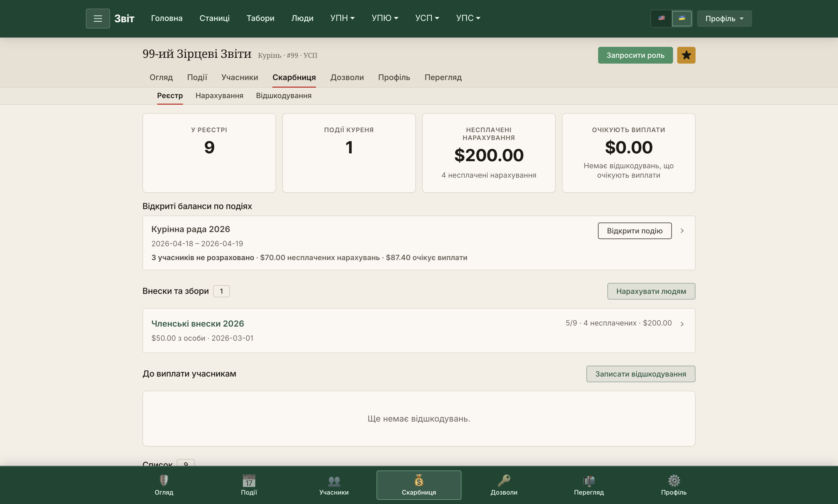Expand the Курінна рада 2026 row chevron

coord(682,231)
